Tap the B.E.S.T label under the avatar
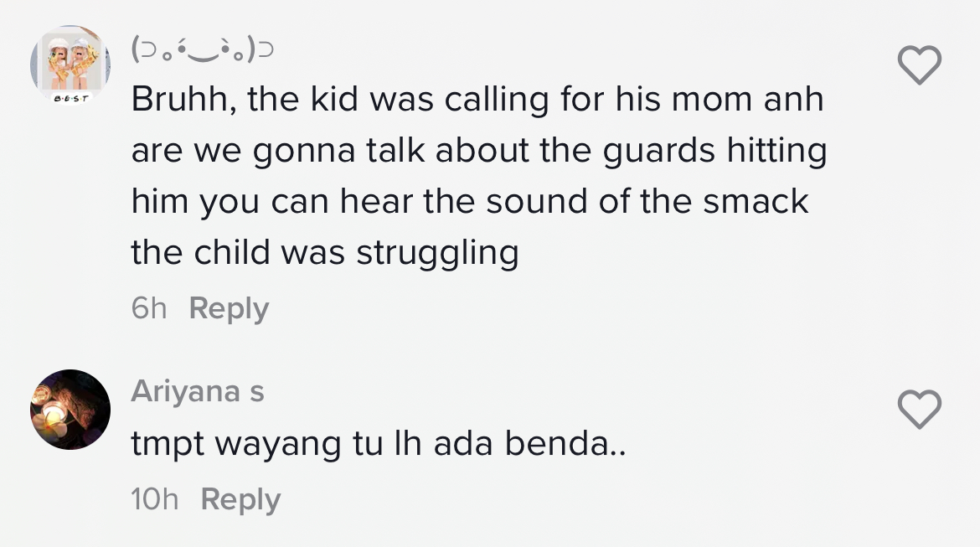 tap(70, 98)
